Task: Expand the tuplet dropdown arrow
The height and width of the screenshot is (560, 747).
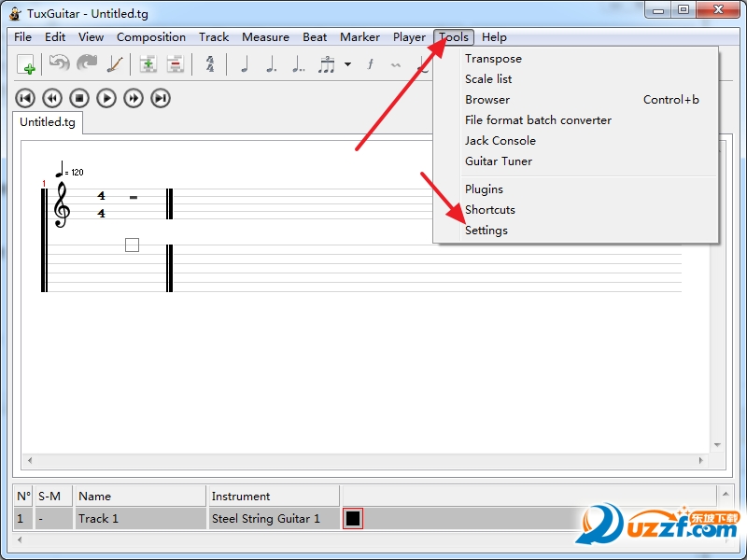Action: (347, 64)
